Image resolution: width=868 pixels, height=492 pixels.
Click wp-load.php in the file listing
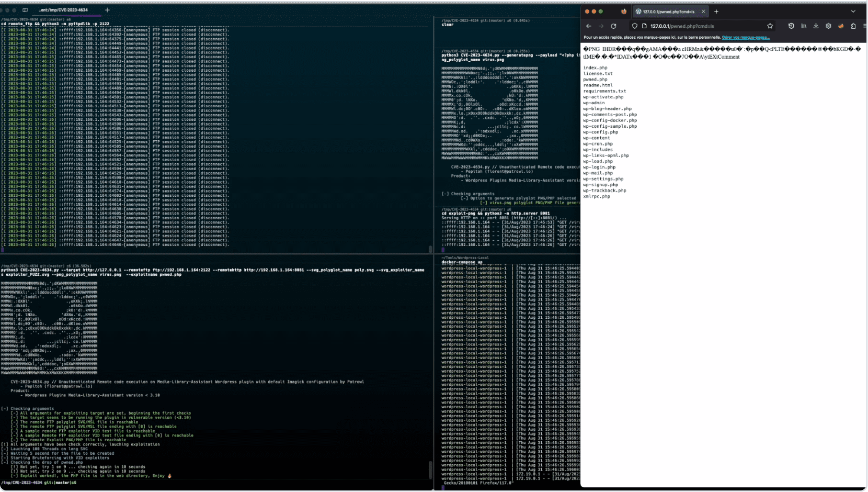pos(598,161)
